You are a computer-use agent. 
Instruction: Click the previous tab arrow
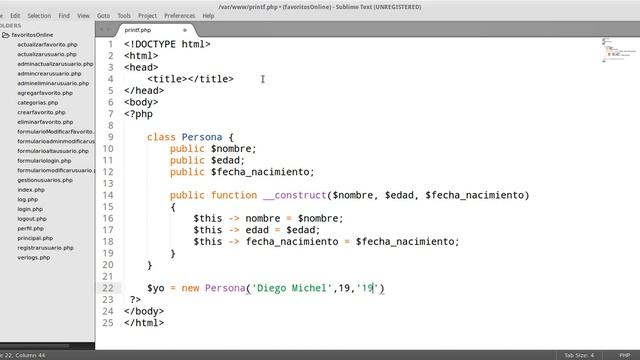[x=102, y=29]
